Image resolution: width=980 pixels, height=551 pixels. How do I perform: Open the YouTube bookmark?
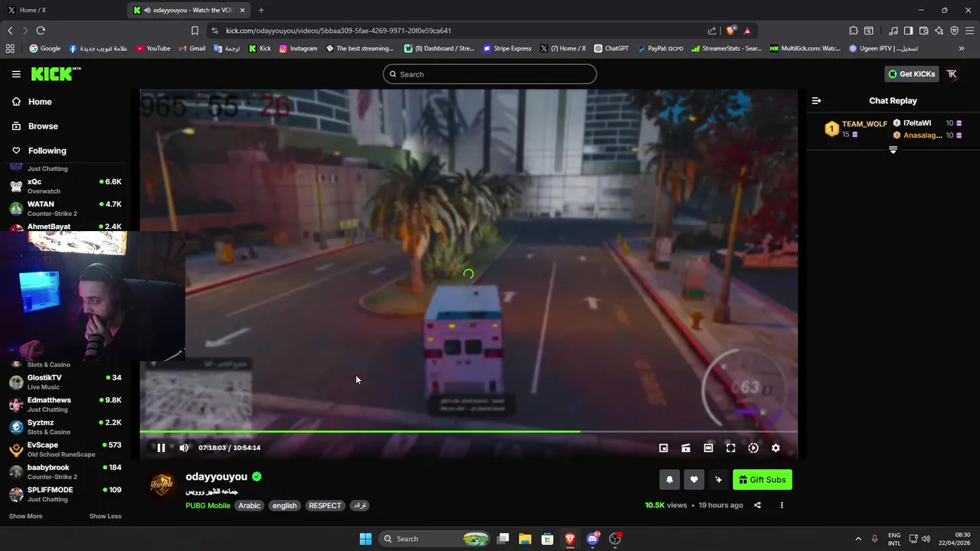coord(153,48)
